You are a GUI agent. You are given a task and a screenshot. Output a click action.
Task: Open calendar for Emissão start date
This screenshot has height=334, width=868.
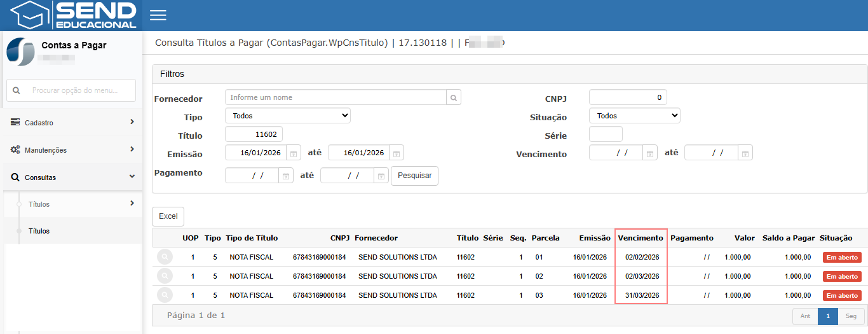click(x=293, y=153)
